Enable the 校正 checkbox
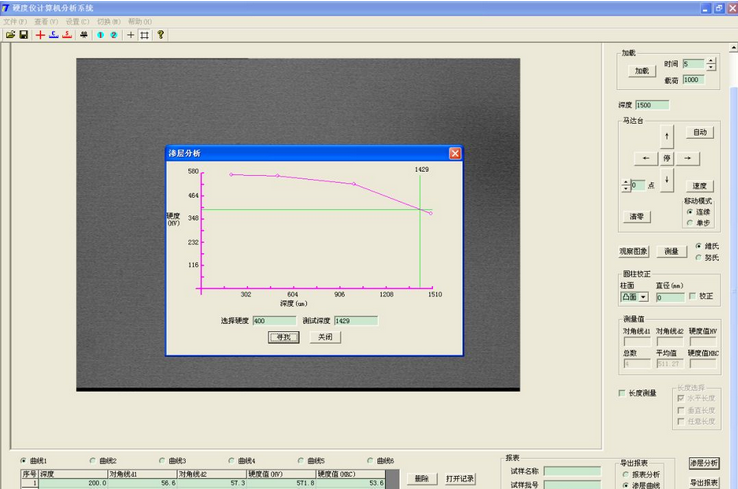The image size is (738, 489). point(692,296)
